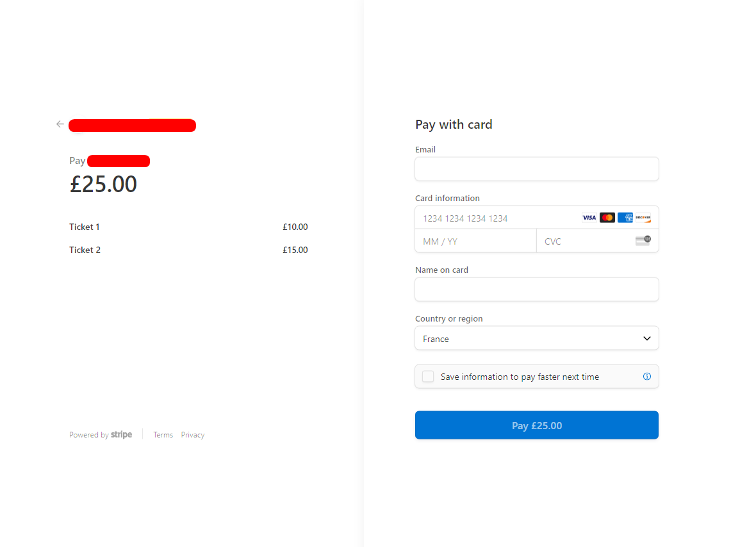The width and height of the screenshot is (756, 547).
Task: Focus the Email input field
Action: tap(537, 169)
